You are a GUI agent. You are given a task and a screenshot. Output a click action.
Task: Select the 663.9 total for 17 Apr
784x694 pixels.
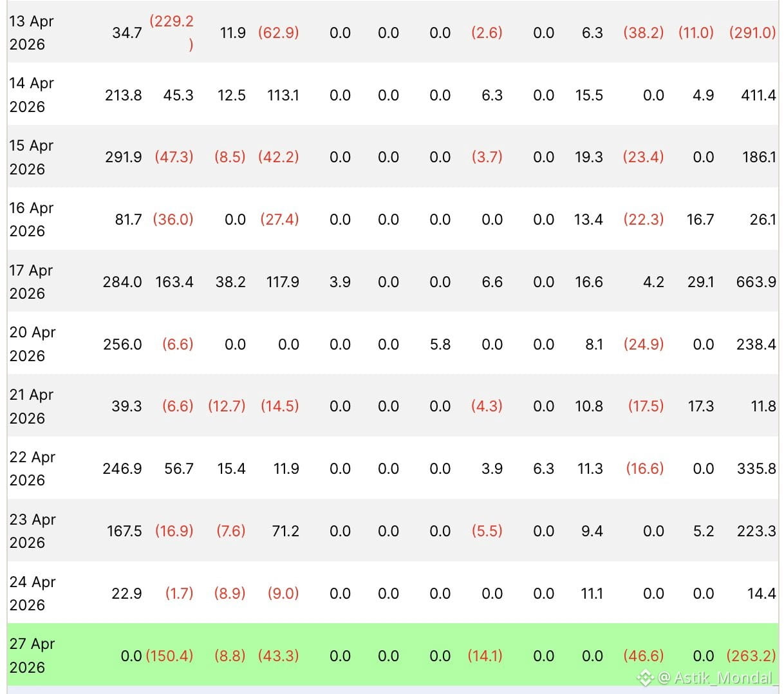tap(756, 282)
